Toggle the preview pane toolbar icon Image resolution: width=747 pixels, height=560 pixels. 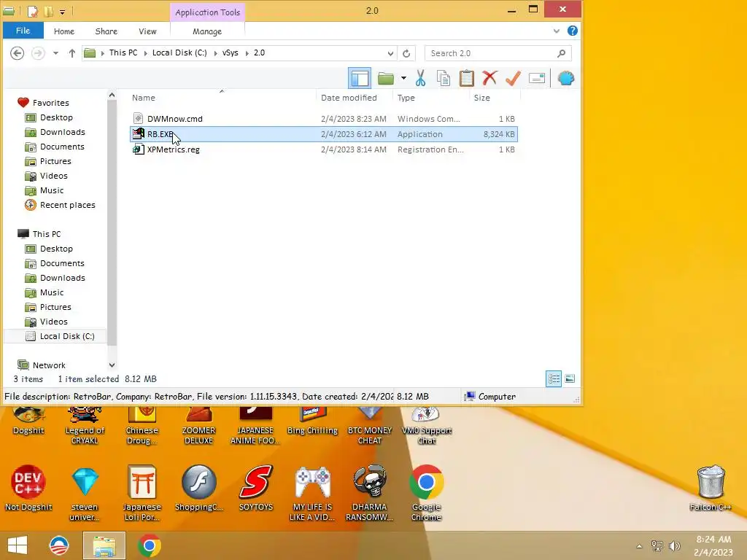360,78
